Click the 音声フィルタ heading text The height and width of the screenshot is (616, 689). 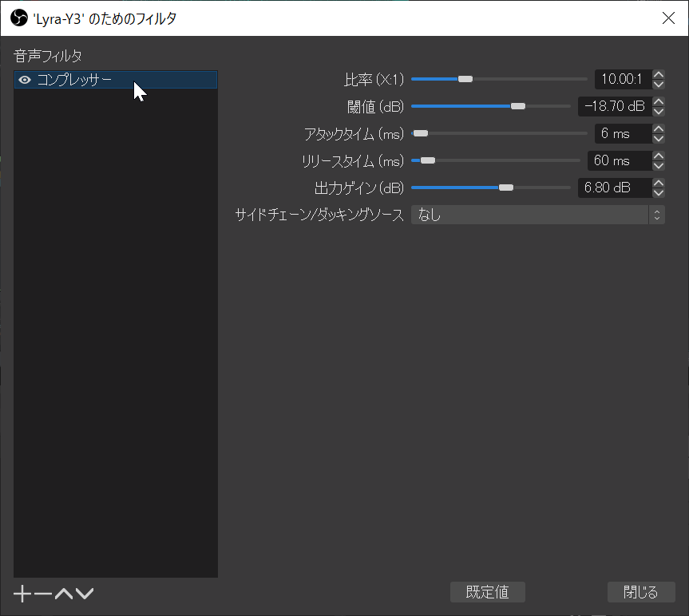point(48,56)
